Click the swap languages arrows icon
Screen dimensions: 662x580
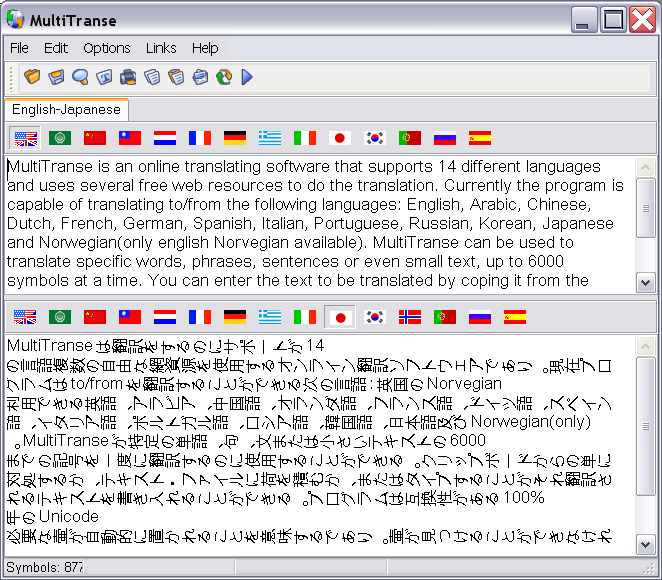click(x=224, y=77)
